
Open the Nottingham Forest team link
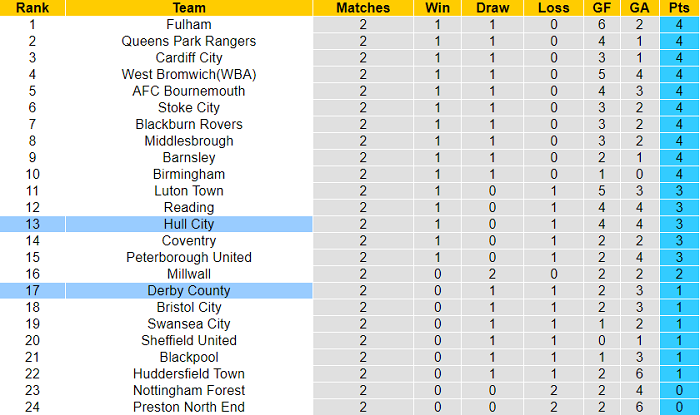[188, 390]
